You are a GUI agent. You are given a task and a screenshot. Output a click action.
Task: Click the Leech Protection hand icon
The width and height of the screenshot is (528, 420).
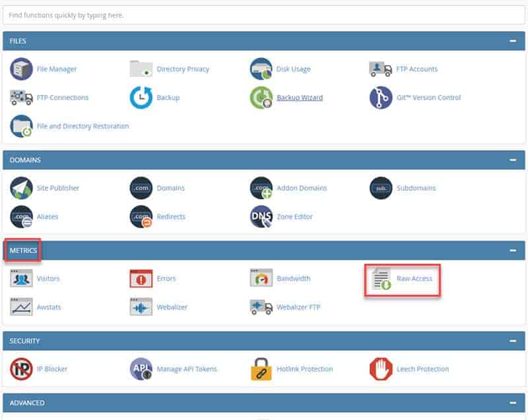(381, 369)
